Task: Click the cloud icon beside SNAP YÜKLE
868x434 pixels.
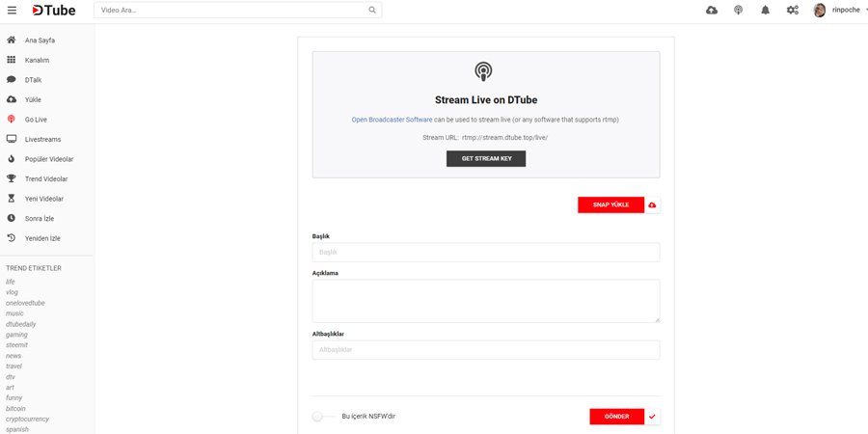Action: (x=652, y=204)
